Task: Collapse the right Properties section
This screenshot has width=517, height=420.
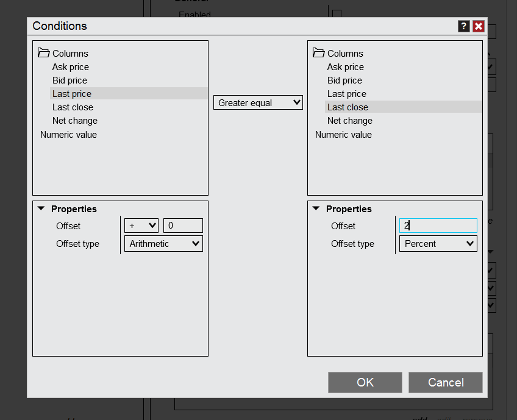Action: coord(316,208)
